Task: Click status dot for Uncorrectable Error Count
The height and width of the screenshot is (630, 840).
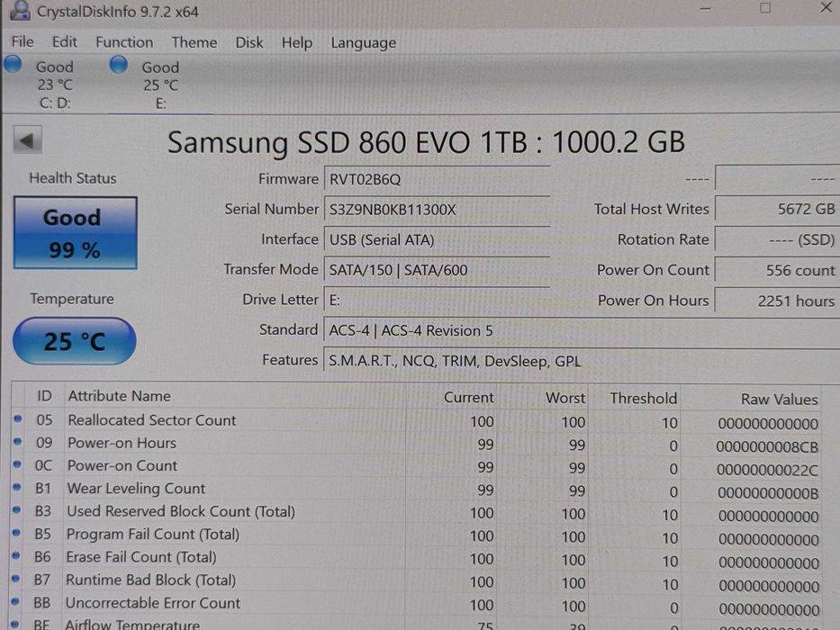Action: coord(15,601)
